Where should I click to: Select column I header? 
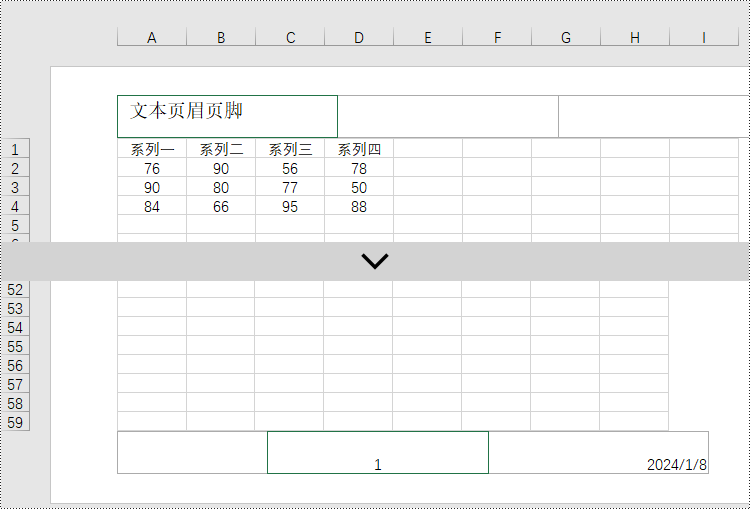(704, 37)
